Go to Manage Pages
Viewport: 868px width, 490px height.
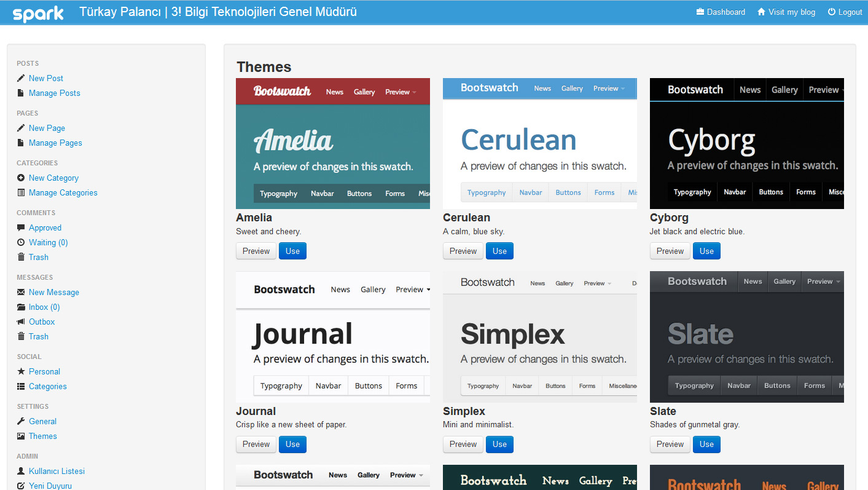[55, 143]
